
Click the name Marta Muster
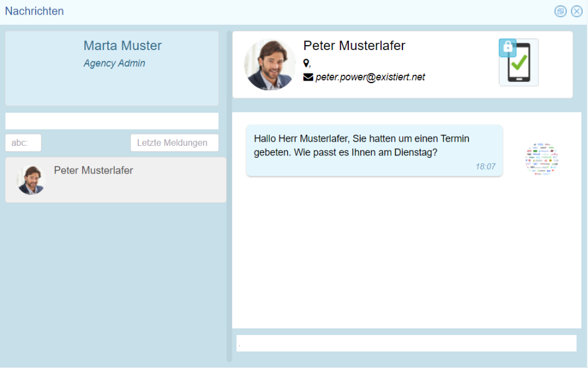click(x=123, y=46)
